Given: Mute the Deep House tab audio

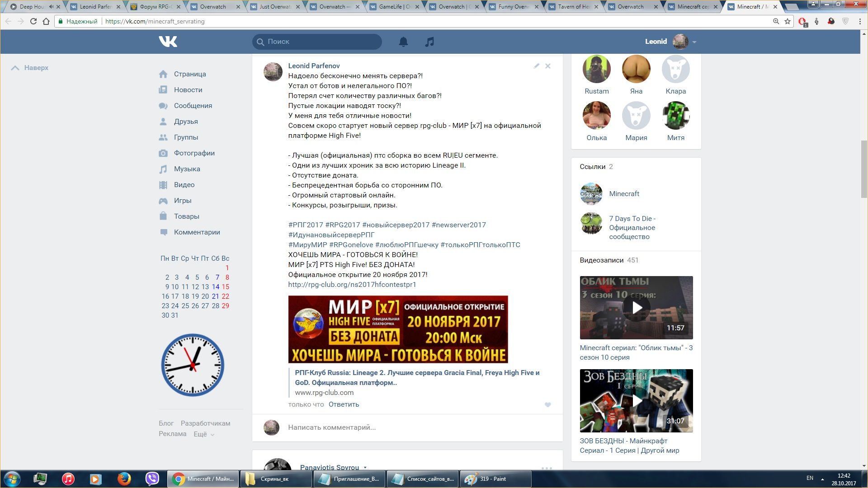Looking at the screenshot, I should (51, 7).
